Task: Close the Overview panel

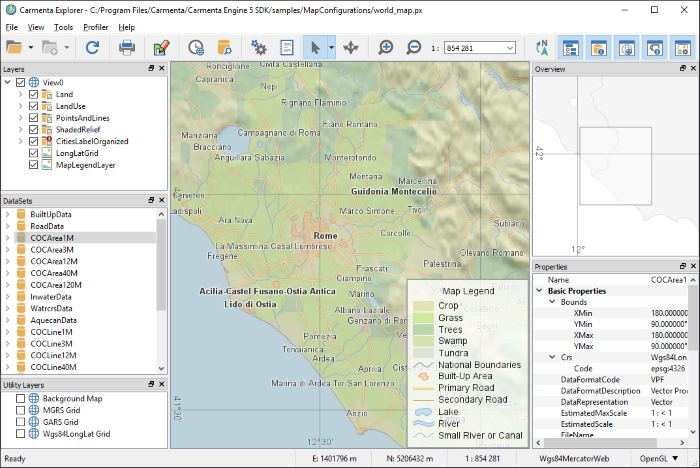Action: tap(691, 69)
